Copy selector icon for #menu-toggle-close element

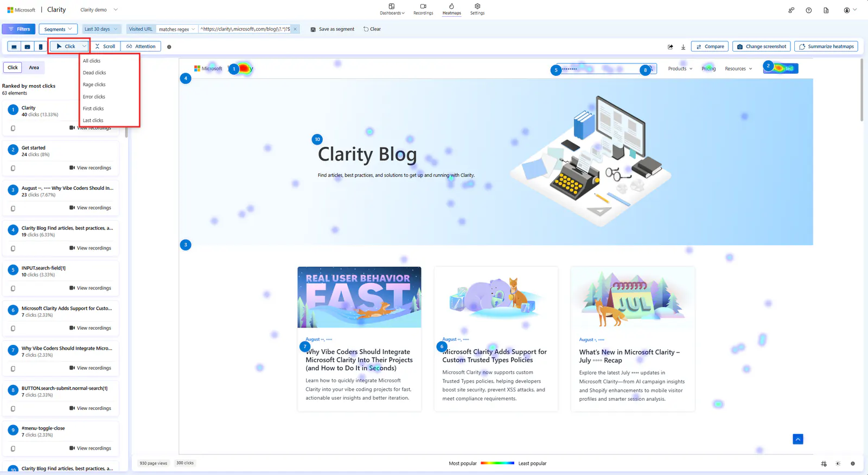pyautogui.click(x=13, y=448)
